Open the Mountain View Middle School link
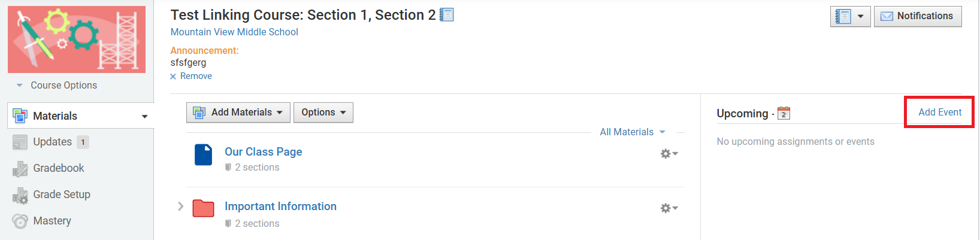Viewport: 980px width, 240px height. coord(234,32)
